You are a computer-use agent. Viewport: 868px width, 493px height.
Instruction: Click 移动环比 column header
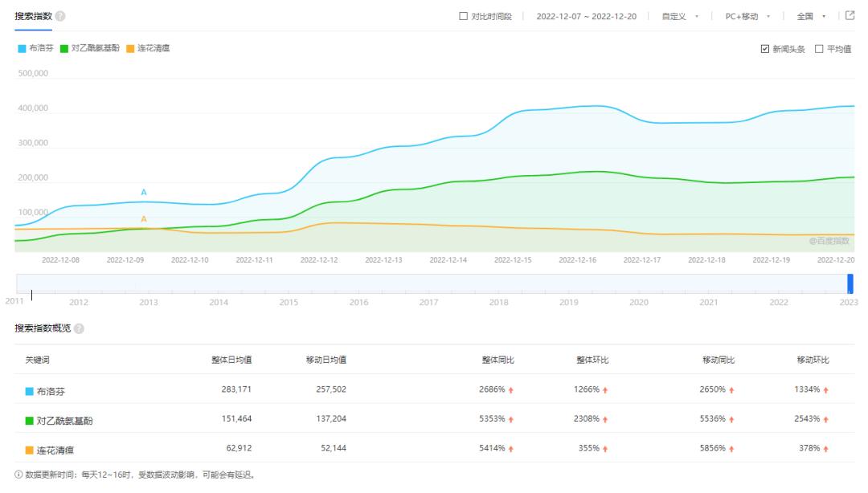(813, 360)
